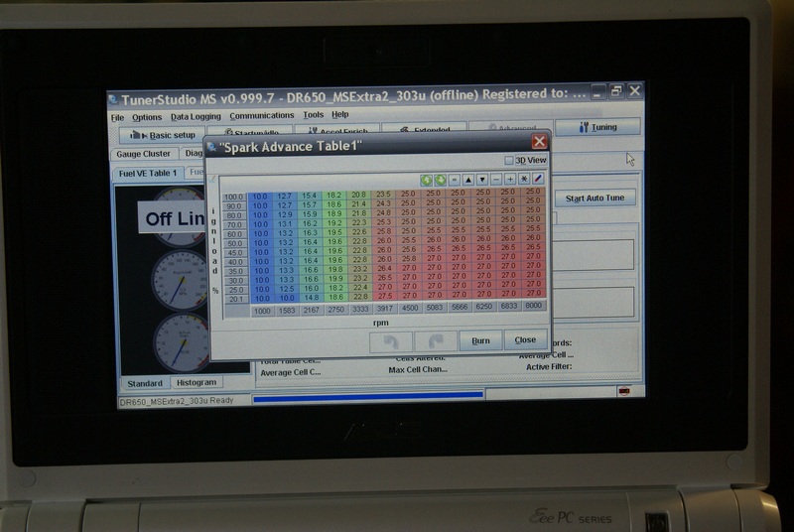Screen dimensions: 794x532
Task: Select ignload row header 45.0
Action: click(234, 252)
